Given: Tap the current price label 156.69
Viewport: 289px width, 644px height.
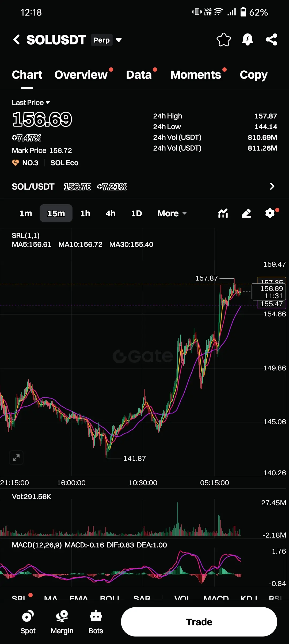Looking at the screenshot, I should click(x=269, y=292).
